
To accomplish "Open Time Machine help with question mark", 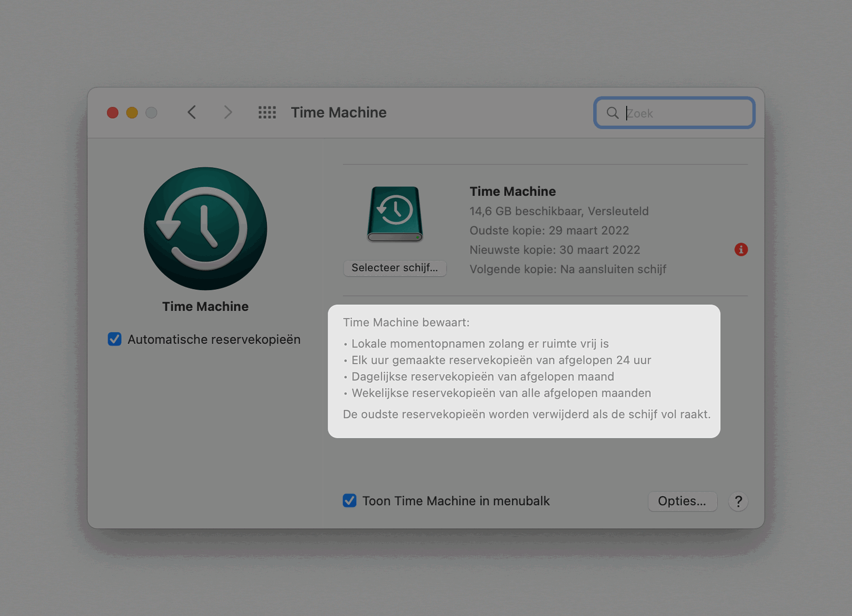I will (x=738, y=502).
